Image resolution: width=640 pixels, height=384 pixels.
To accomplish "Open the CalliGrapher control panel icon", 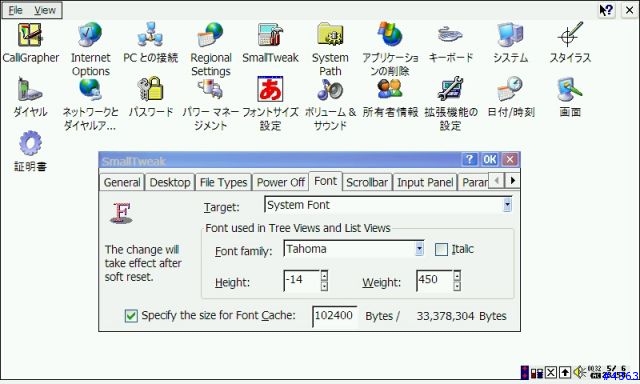I will point(30,43).
